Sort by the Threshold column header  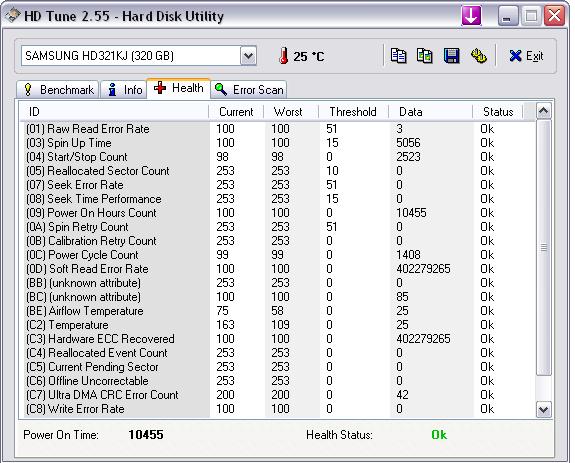click(x=354, y=112)
